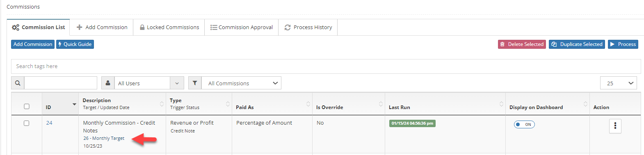This screenshot has height=155, width=644.
Task: Click the green last run timestamp badge
Action: [412, 123]
